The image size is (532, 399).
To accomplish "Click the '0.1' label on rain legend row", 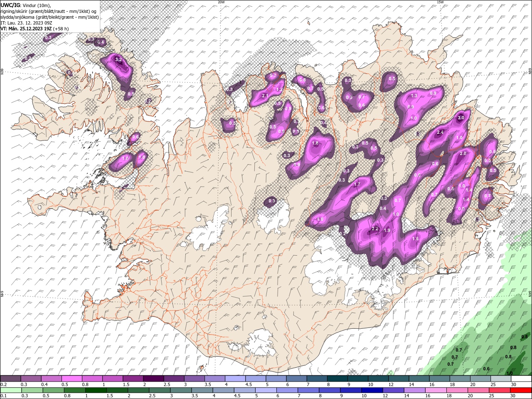I will [x=3, y=396].
